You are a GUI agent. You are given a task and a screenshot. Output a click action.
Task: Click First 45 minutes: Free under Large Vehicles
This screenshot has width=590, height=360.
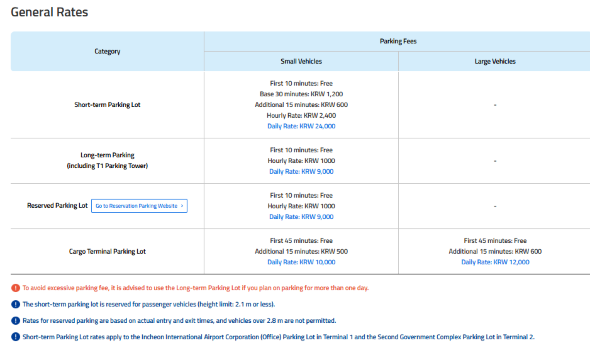coord(495,241)
